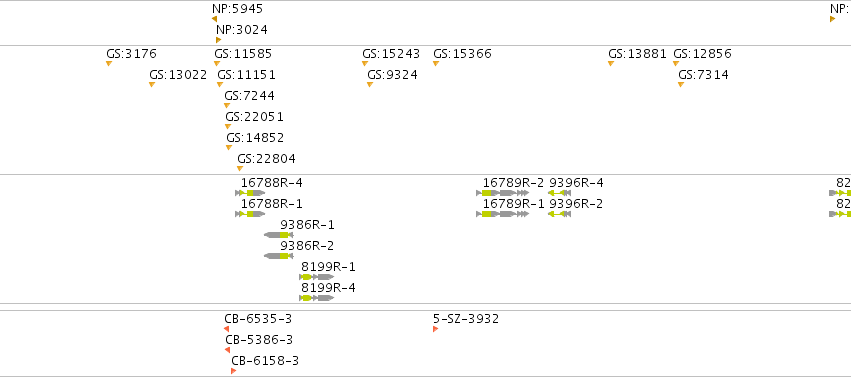Select the GS:14852 label
The height and width of the screenshot is (377, 851).
(255, 138)
